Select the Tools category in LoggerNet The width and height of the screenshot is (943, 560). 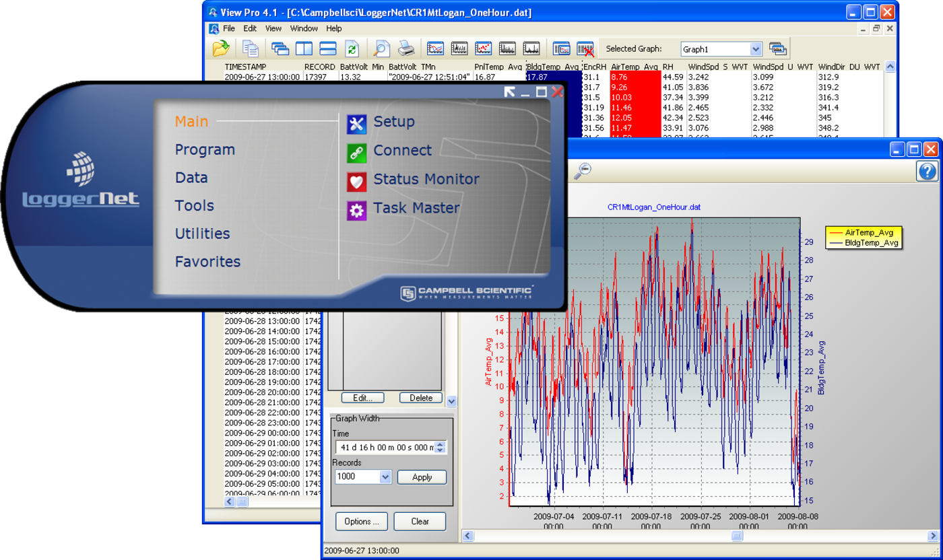pyautogui.click(x=195, y=206)
